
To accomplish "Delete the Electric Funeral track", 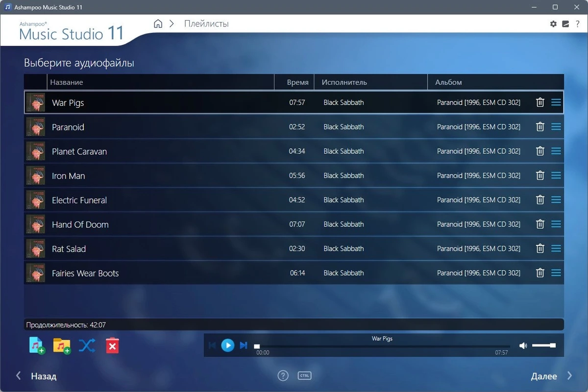I will (540, 200).
